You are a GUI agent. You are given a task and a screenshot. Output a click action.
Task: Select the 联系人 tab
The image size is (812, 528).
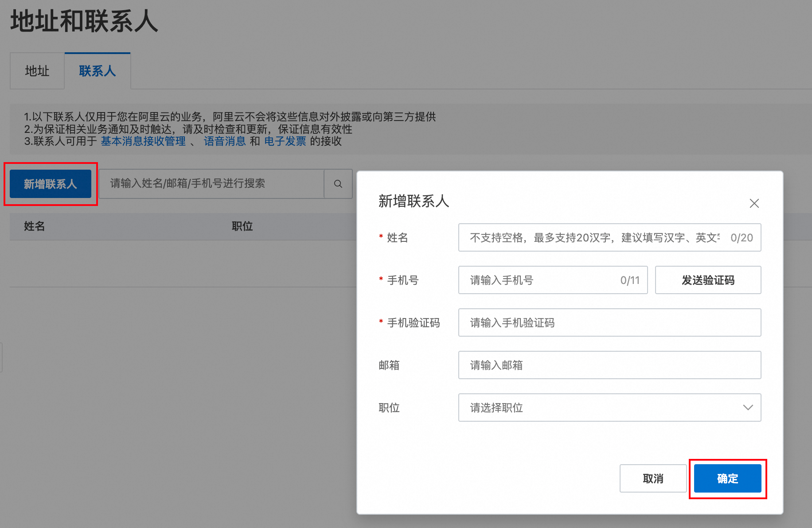pos(98,71)
